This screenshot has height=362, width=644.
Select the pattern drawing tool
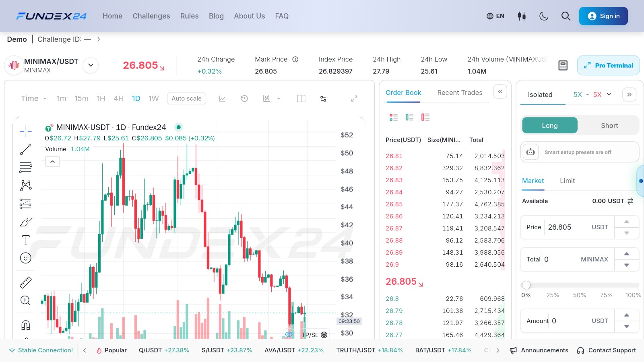pos(26,185)
